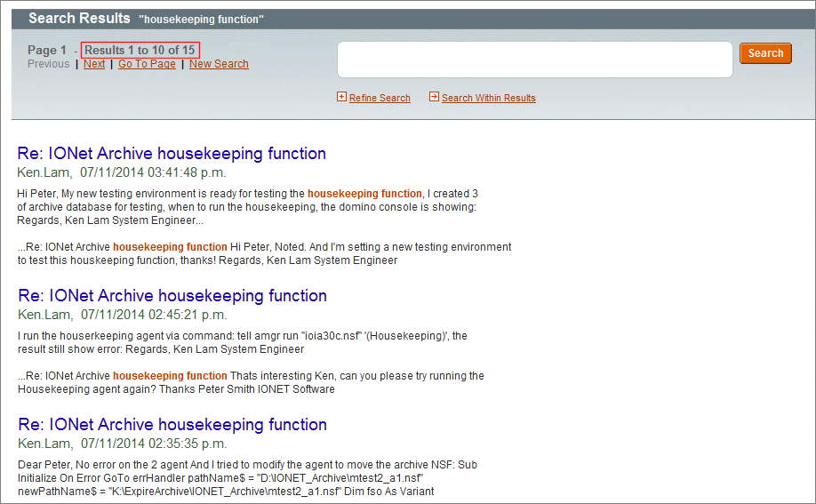Click snippet starting "Dear Peter, No error on the 2 agent"
This screenshot has width=816, height=504.
coord(247,478)
